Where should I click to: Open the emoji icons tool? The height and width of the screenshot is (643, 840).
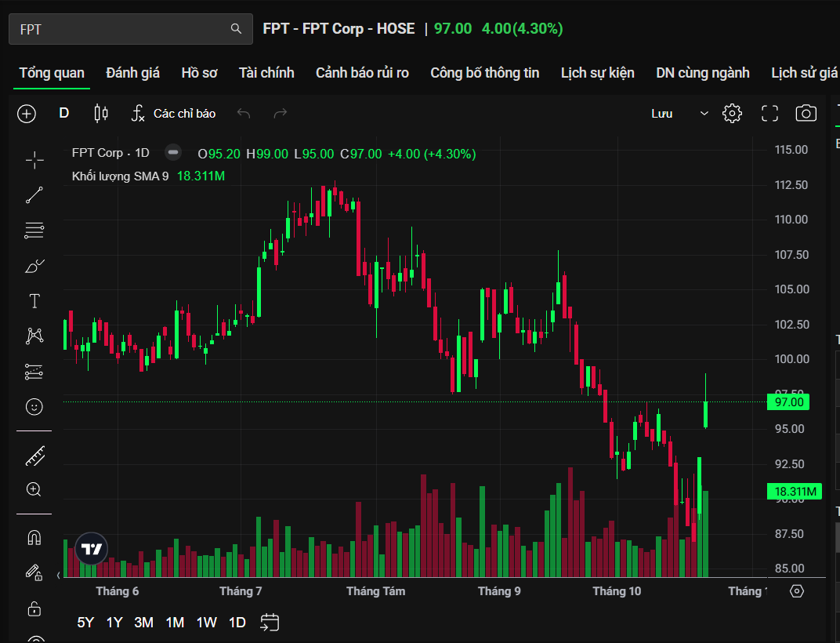pyautogui.click(x=34, y=406)
